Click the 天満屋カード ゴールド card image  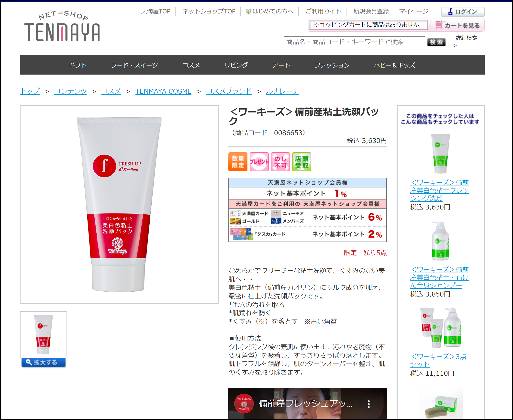235,221
